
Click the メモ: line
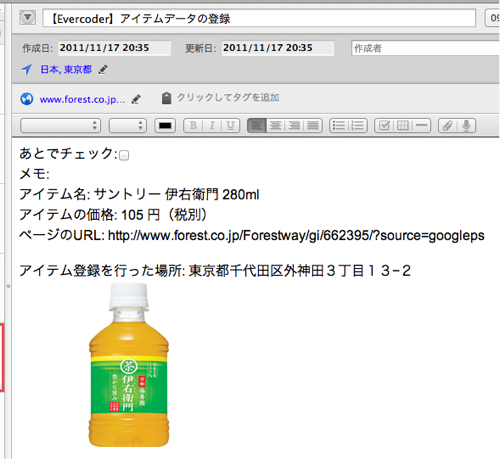coord(34,174)
